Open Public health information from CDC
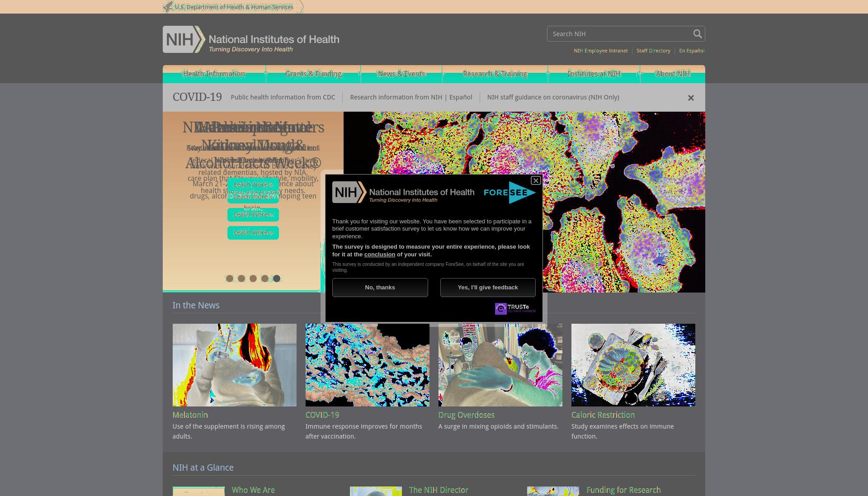The width and height of the screenshot is (868, 496). 283,97
